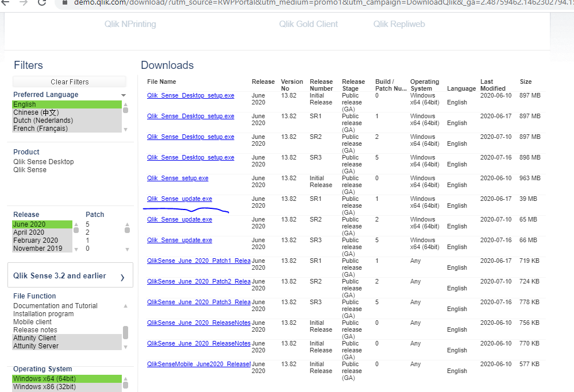Download Qlik_Sense_Desktop_setup.exe SR2

[x=191, y=137]
